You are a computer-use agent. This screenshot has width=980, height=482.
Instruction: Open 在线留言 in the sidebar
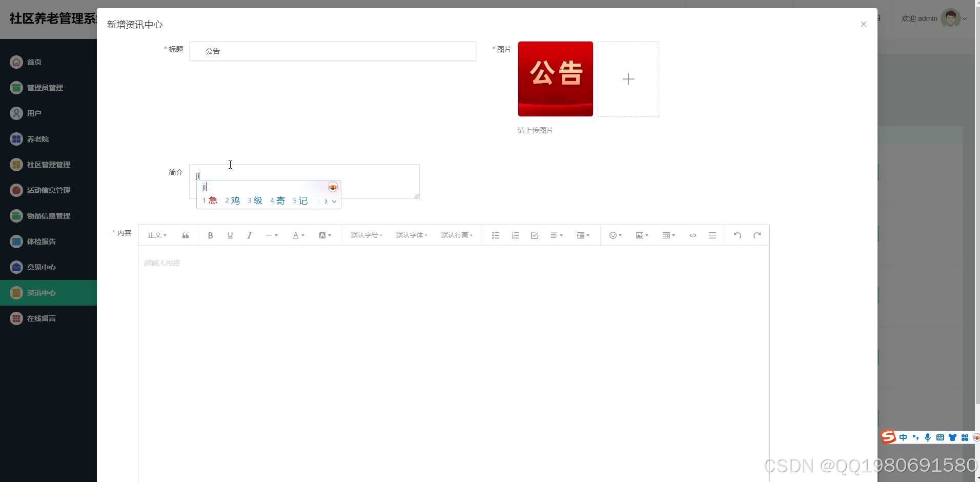tap(48, 318)
